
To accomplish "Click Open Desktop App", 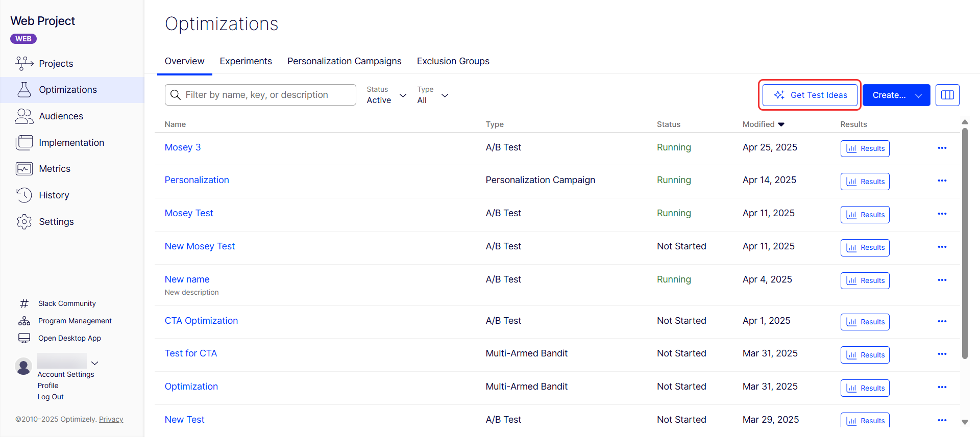I will (x=69, y=338).
